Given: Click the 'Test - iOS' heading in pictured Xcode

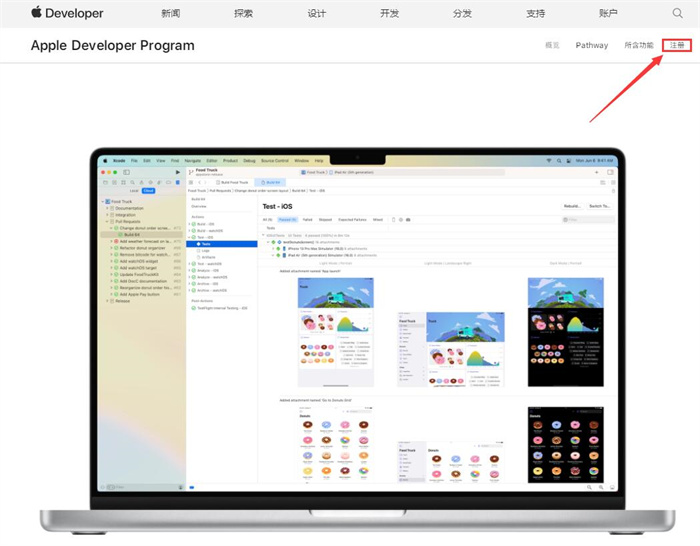Looking at the screenshot, I should pyautogui.click(x=277, y=207).
